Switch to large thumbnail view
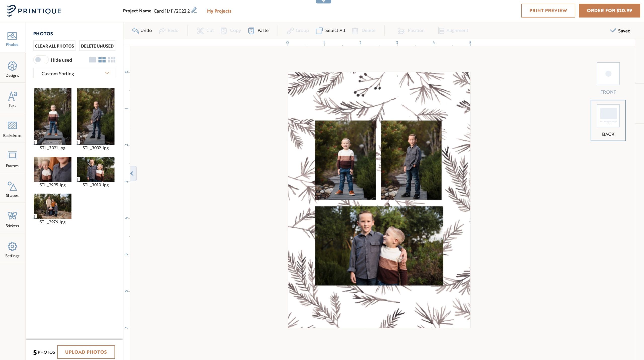644x360 pixels. tap(92, 60)
